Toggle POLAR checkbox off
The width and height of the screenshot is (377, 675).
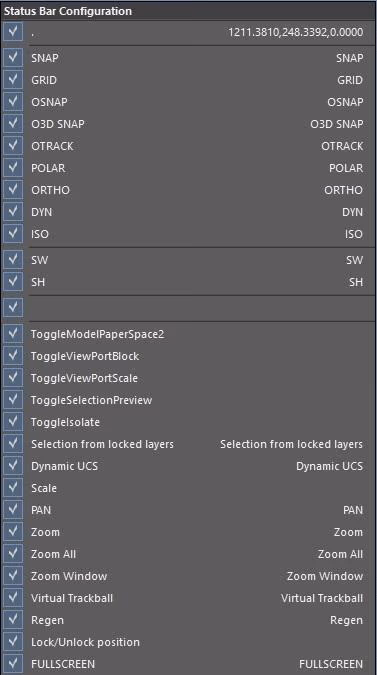(x=12, y=167)
